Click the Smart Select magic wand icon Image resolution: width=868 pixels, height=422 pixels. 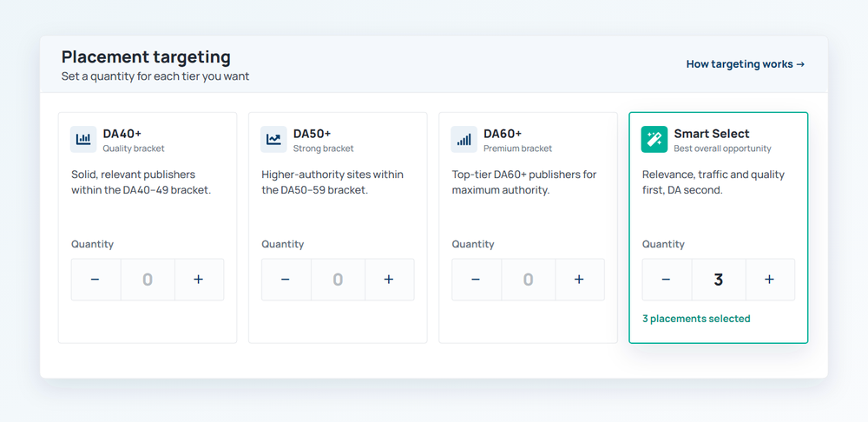point(654,139)
